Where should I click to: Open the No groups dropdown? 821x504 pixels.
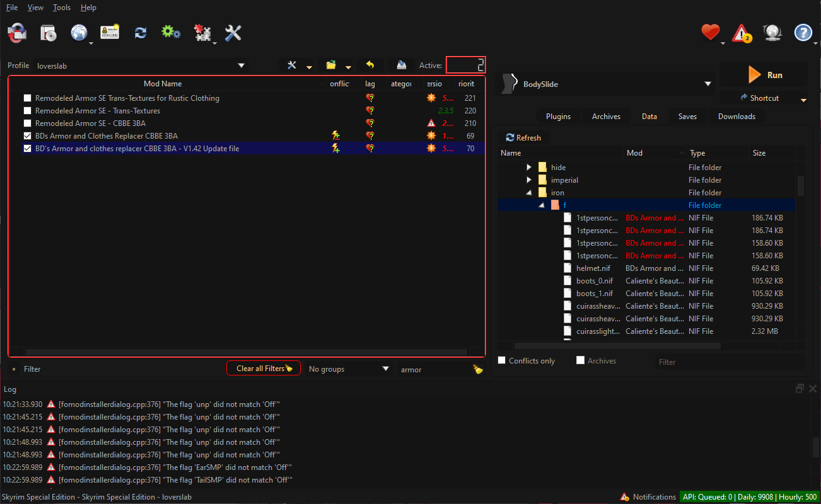point(349,369)
